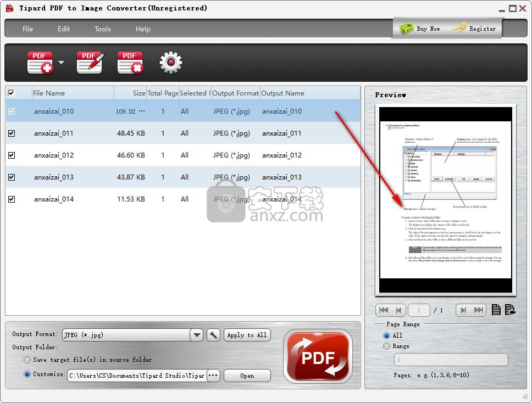Click the Open output folder button

click(247, 376)
